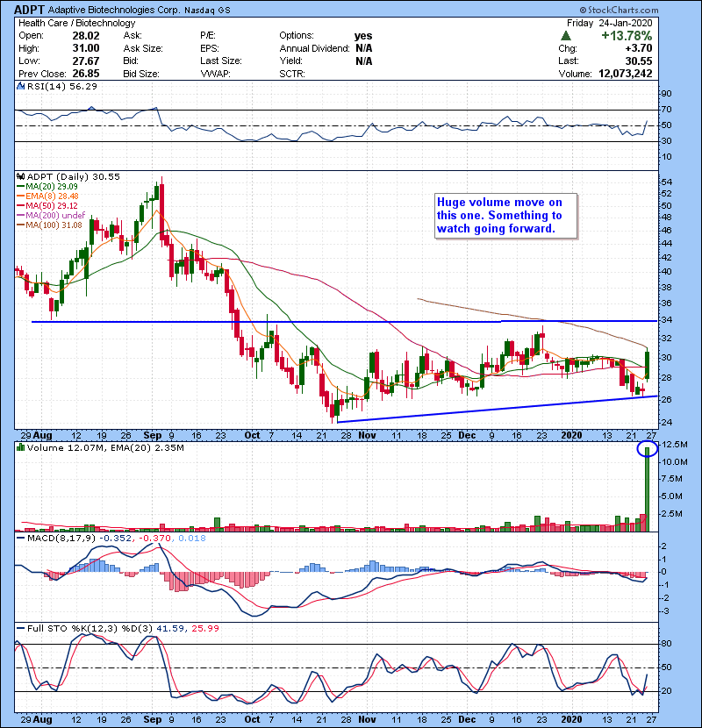Select the MACD histogram value 0.018
This screenshot has height=728, width=702.
click(x=192, y=539)
